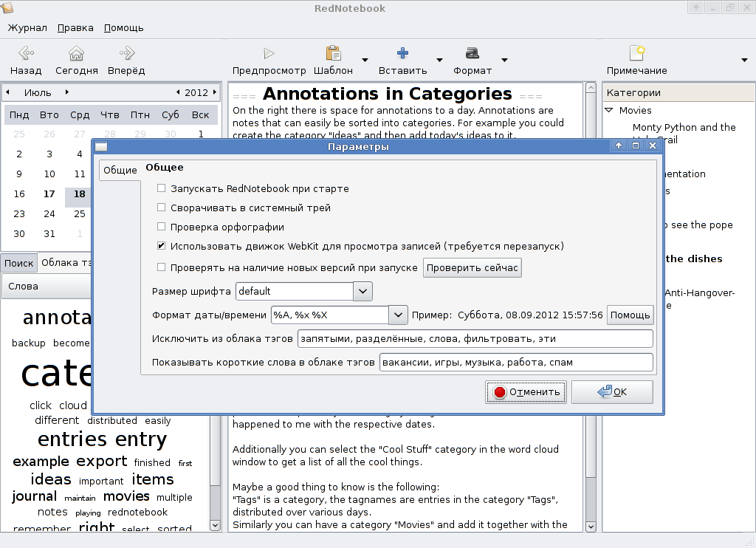The image size is (756, 548).
Task: Confirm settings with OK button
Action: (612, 392)
